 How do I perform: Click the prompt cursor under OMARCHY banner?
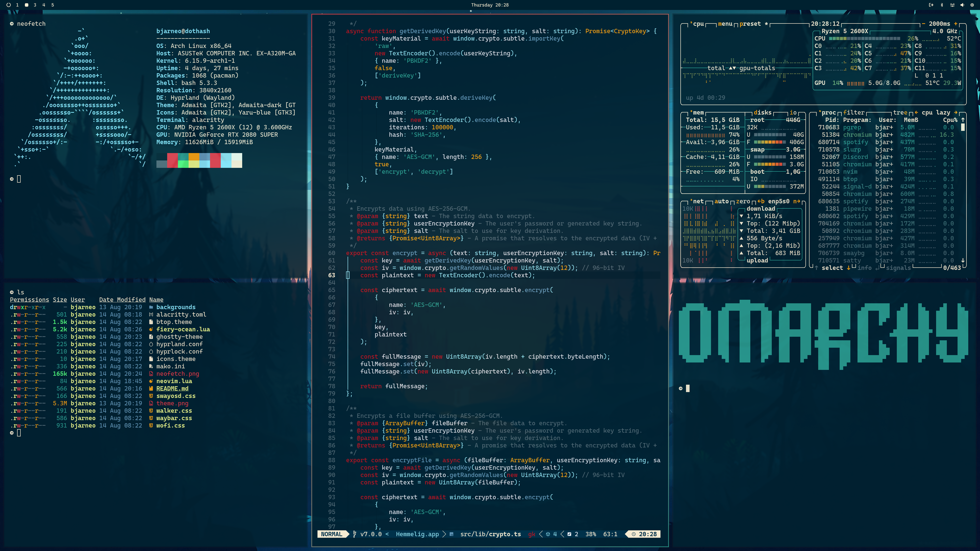point(688,388)
